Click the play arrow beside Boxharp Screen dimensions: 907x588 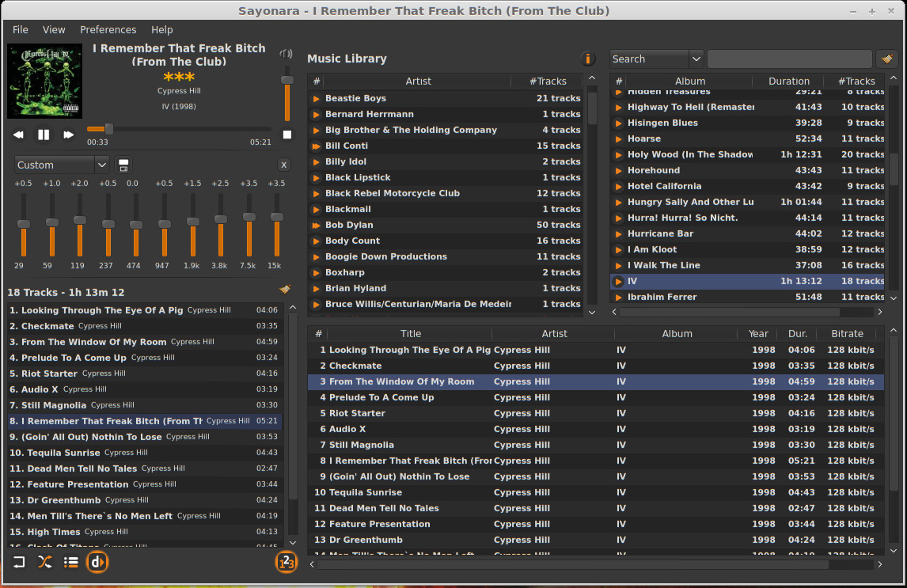(317, 273)
